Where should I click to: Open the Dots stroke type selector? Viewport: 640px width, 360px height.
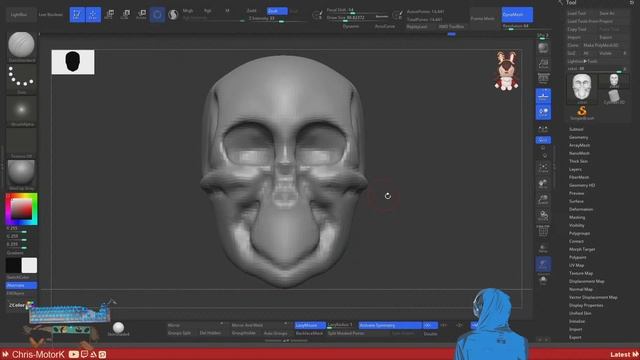point(21,78)
